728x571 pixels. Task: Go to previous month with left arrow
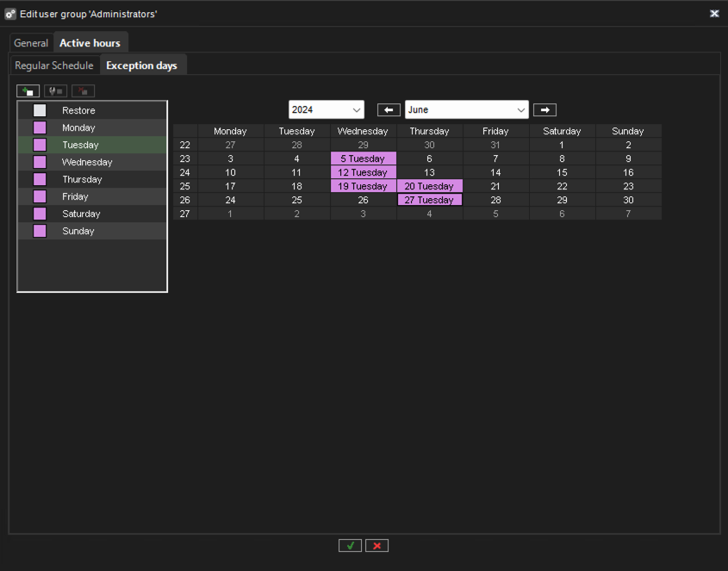tap(389, 110)
